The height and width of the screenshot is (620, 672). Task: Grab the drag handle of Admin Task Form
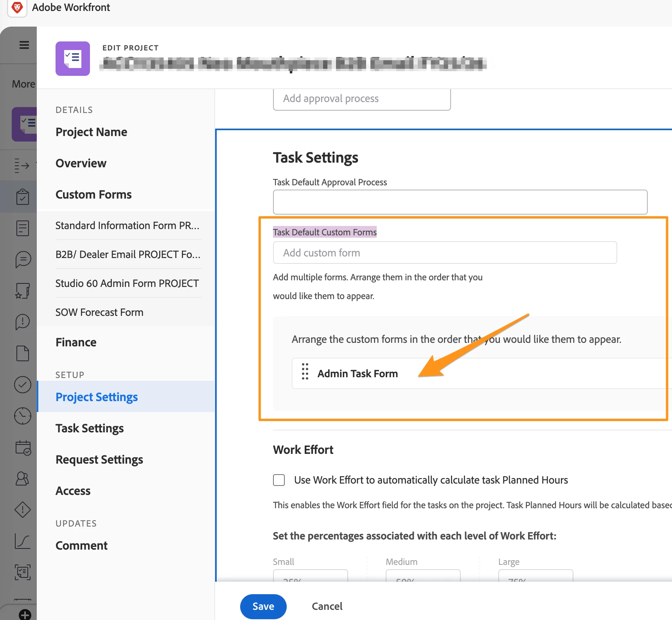(x=305, y=371)
